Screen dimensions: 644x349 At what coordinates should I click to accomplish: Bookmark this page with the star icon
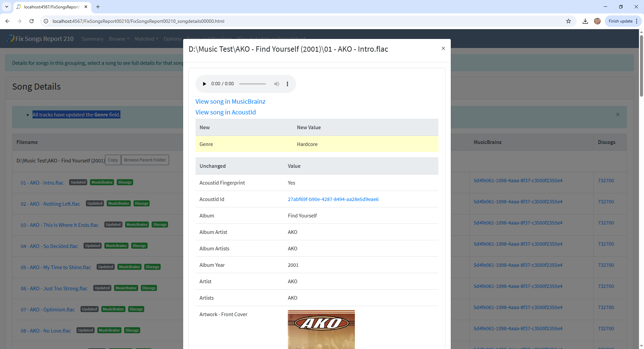click(569, 21)
